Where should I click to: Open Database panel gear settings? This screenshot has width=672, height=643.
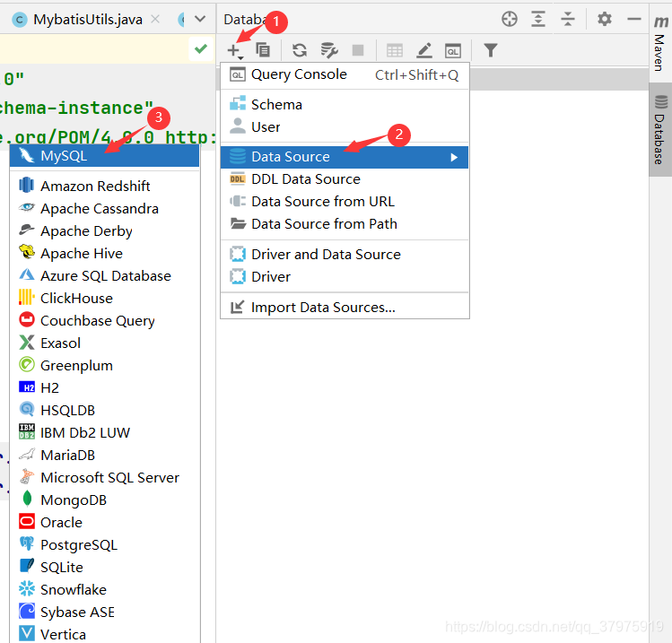[605, 19]
